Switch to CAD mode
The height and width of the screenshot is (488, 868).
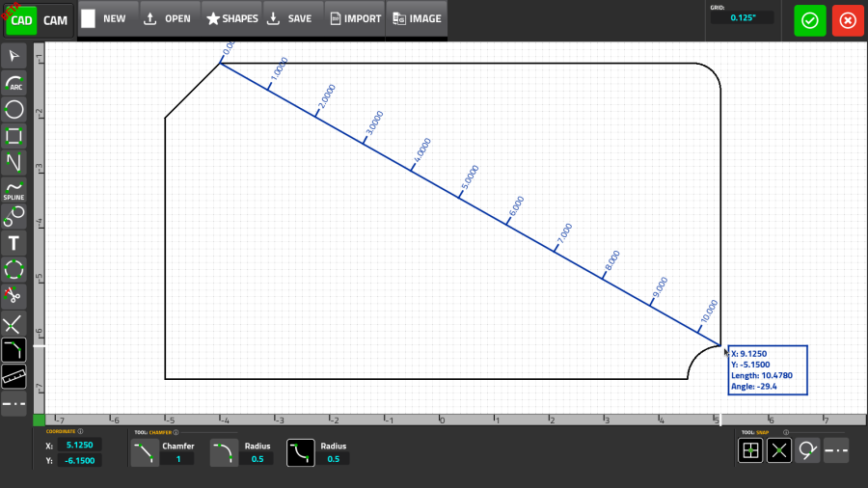[x=21, y=20]
